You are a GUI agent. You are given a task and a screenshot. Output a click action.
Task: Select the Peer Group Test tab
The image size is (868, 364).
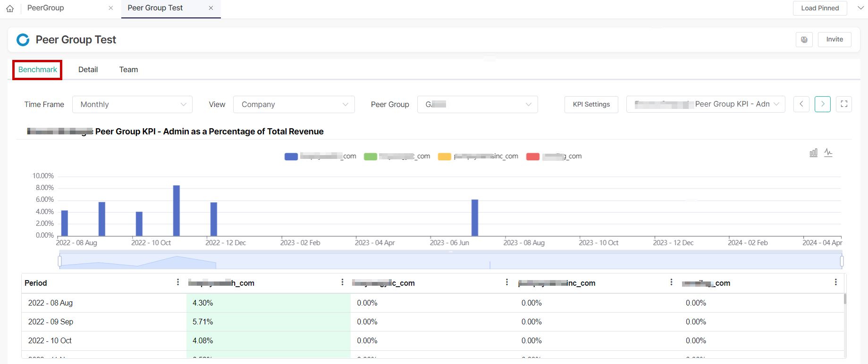pos(155,8)
